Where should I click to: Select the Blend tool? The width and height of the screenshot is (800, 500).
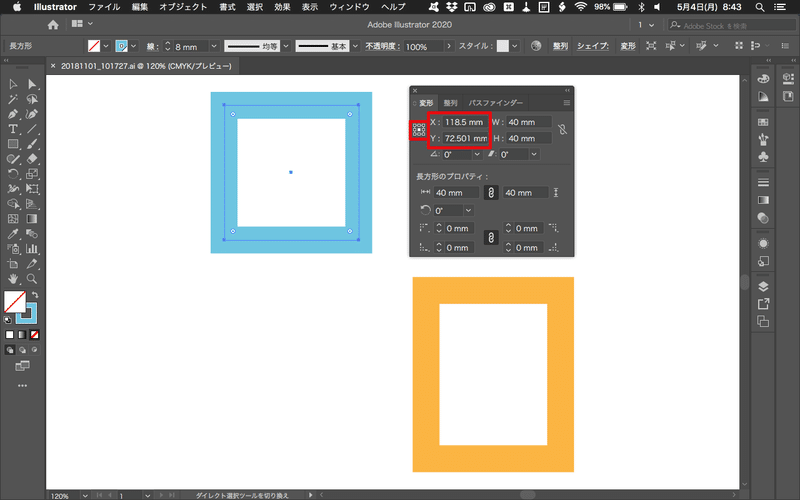[32, 234]
